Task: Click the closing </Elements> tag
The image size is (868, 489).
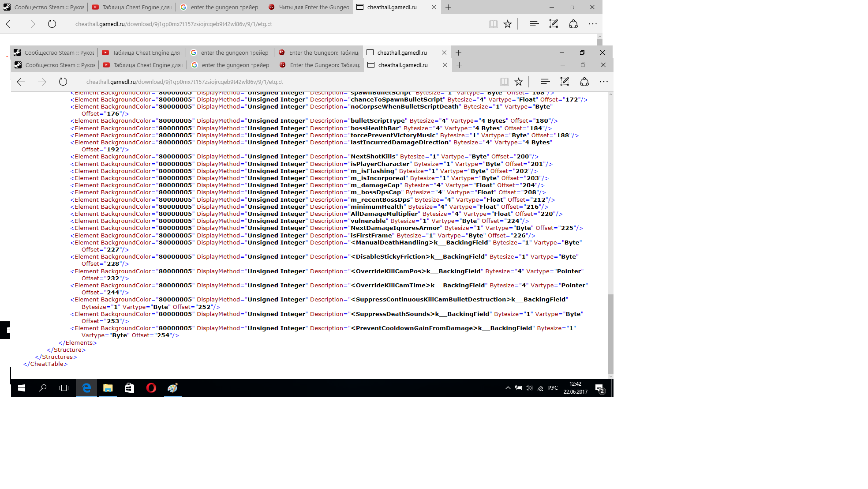Action: 78,343
